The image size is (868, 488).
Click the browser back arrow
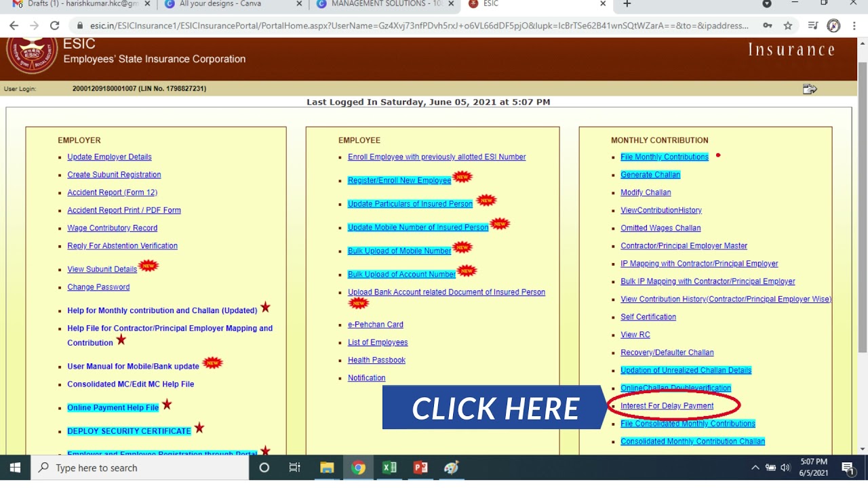(x=14, y=26)
